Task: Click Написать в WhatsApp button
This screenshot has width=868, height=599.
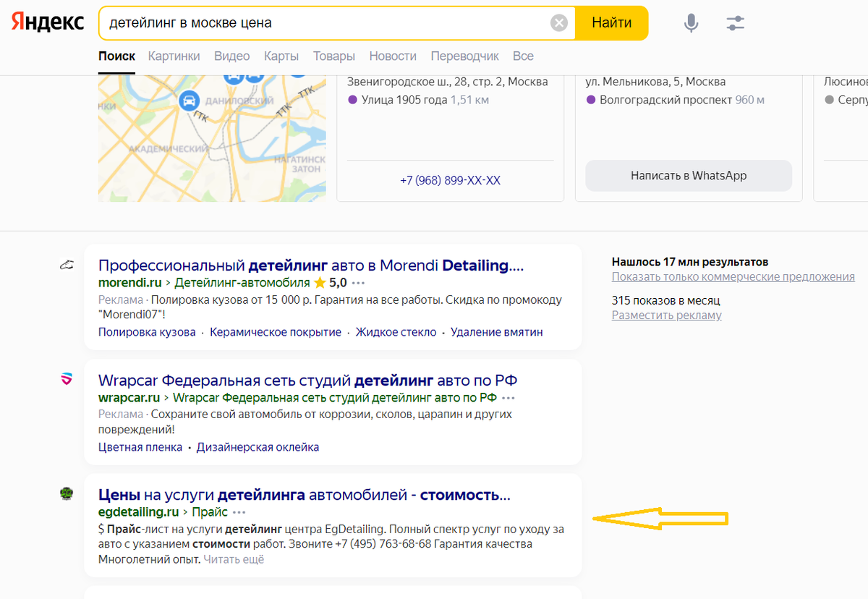Action: point(689,176)
